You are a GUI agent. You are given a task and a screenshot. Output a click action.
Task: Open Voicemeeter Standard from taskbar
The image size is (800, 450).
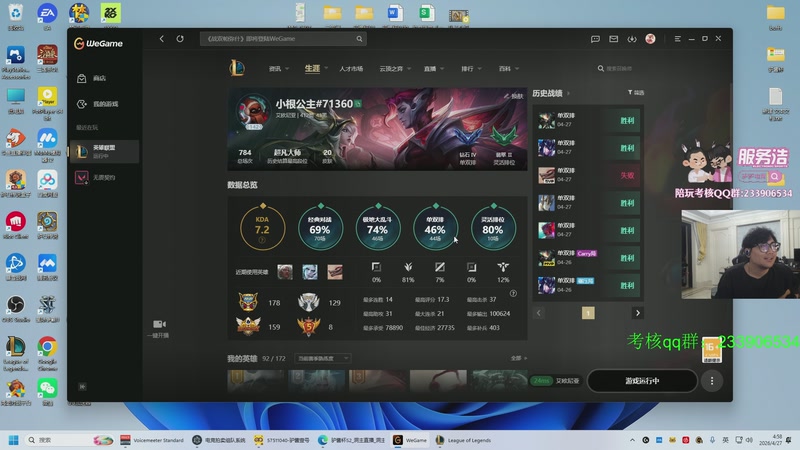click(152, 440)
